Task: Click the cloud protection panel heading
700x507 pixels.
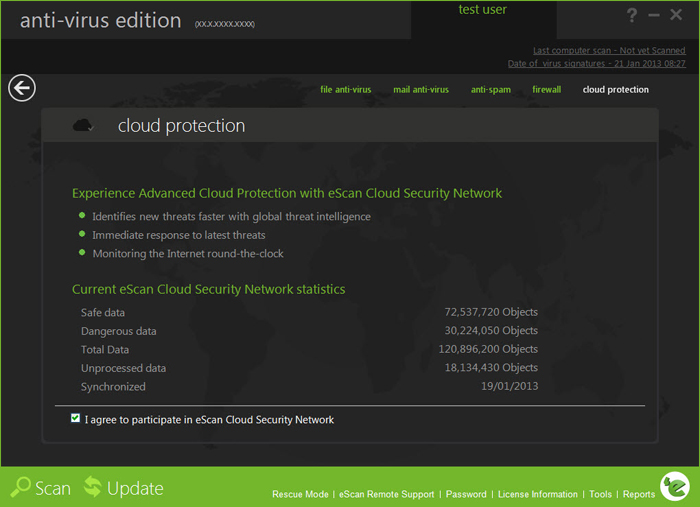Action: (181, 126)
